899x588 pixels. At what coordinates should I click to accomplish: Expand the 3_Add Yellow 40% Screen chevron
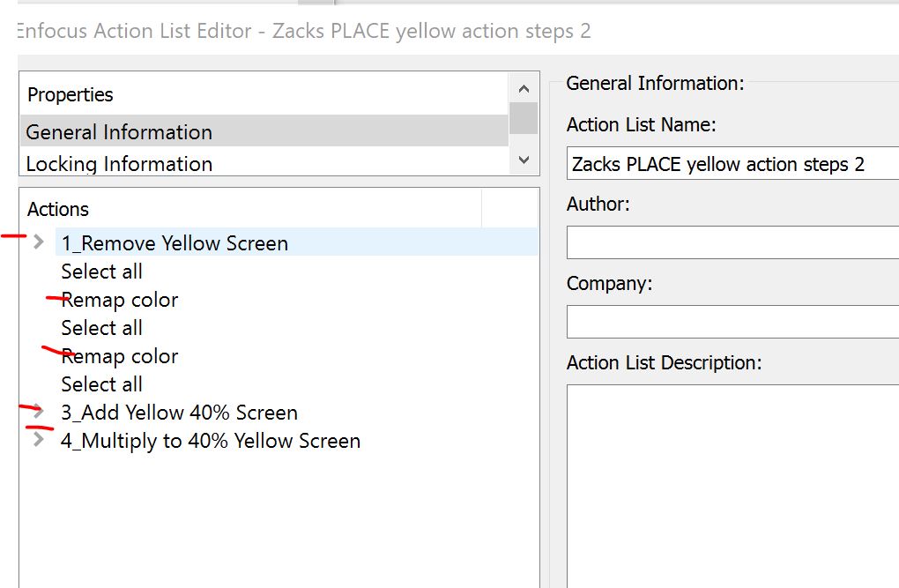point(38,411)
